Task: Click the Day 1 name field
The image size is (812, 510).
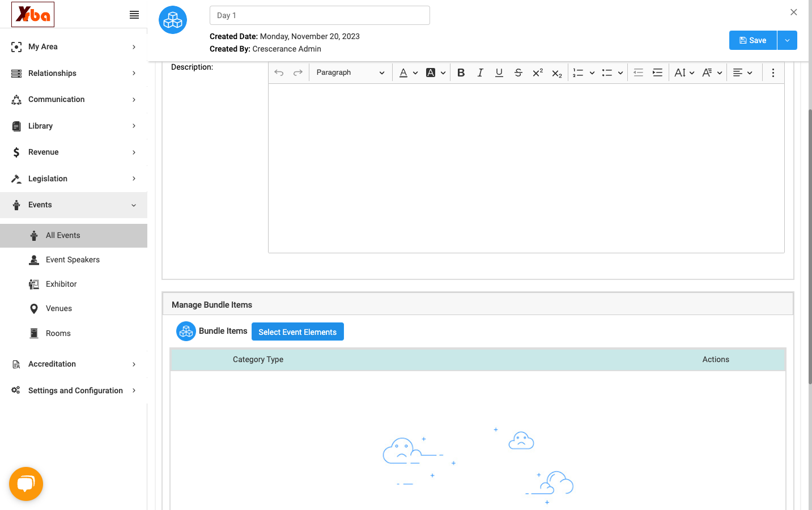Action: (320, 15)
